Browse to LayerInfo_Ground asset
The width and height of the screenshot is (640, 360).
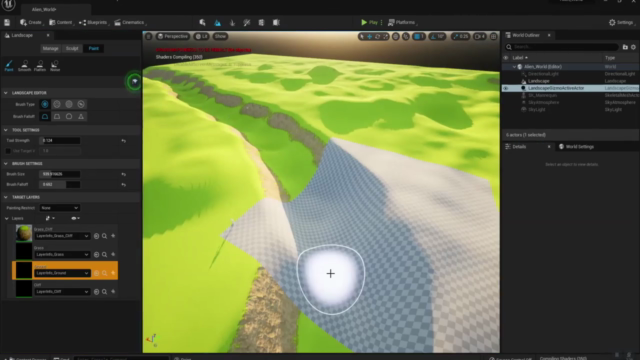[104, 273]
